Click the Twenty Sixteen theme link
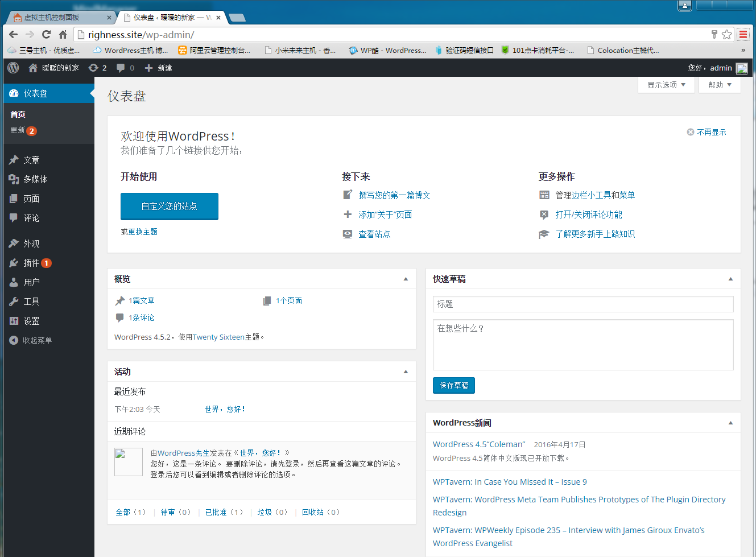This screenshot has width=756, height=557. (x=218, y=337)
